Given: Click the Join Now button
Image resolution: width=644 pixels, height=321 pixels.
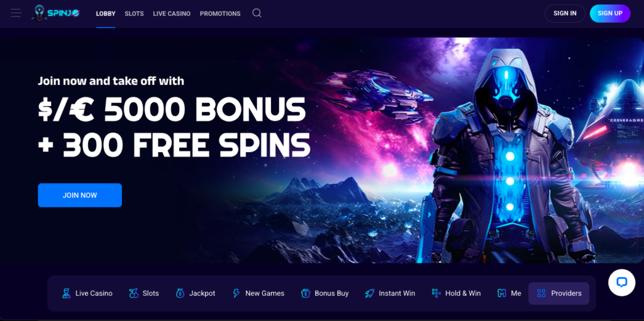Looking at the screenshot, I should click(x=80, y=195).
